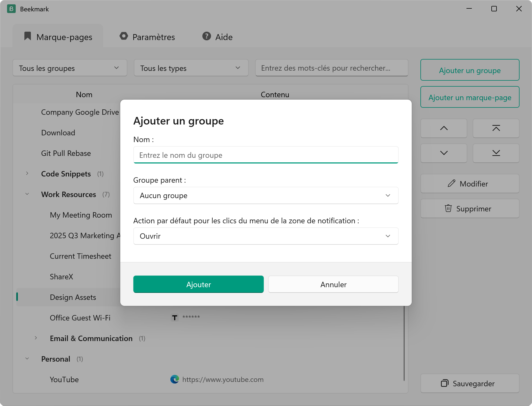
Task: Select the Office Guest Wi-Fi row
Action: (210, 318)
